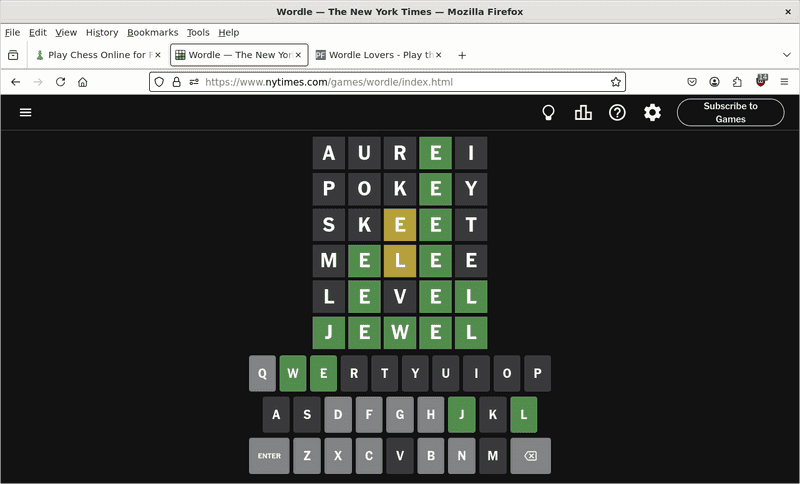This screenshot has width=800, height=484.
Task: Show the statistics bar chart
Action: tap(583, 113)
